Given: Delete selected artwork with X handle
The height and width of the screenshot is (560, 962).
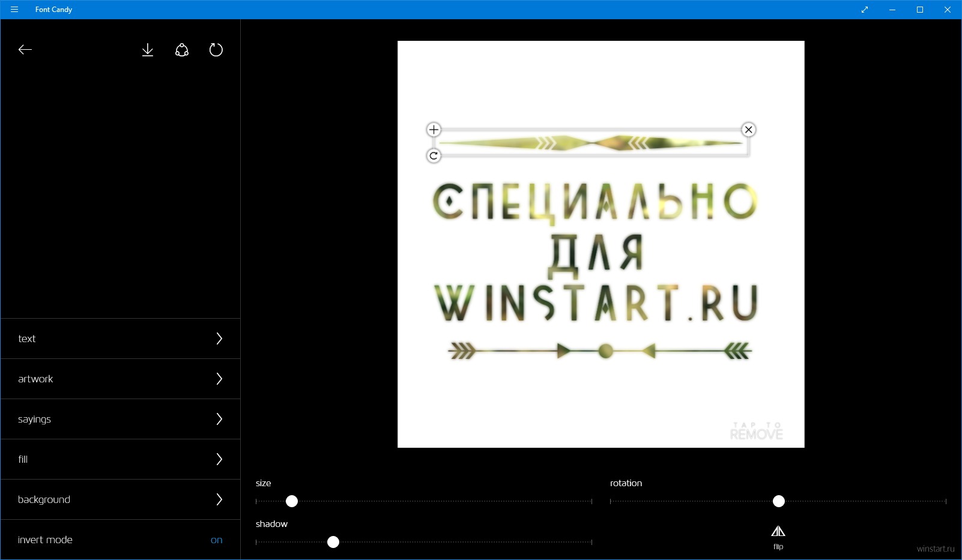Looking at the screenshot, I should coord(748,130).
